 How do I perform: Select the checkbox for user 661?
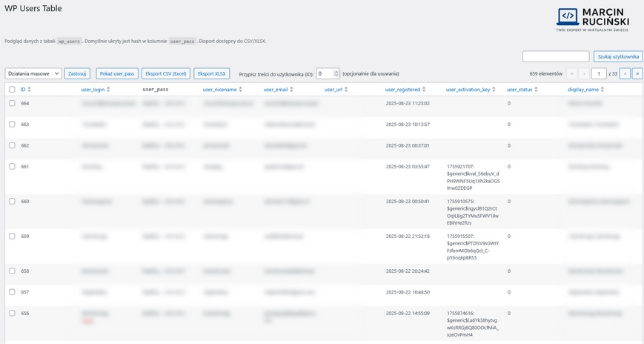pos(12,166)
